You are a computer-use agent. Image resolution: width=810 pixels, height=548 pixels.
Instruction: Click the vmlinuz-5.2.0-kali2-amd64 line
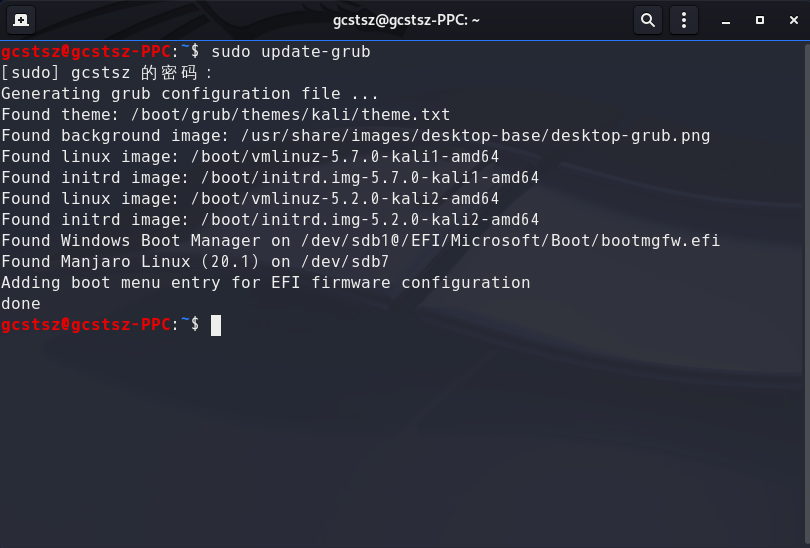coord(250,199)
